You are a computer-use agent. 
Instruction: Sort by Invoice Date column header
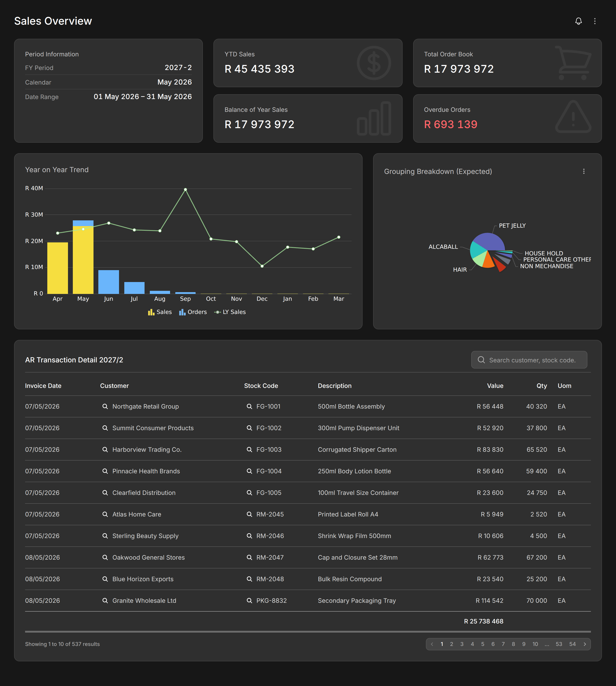(43, 385)
